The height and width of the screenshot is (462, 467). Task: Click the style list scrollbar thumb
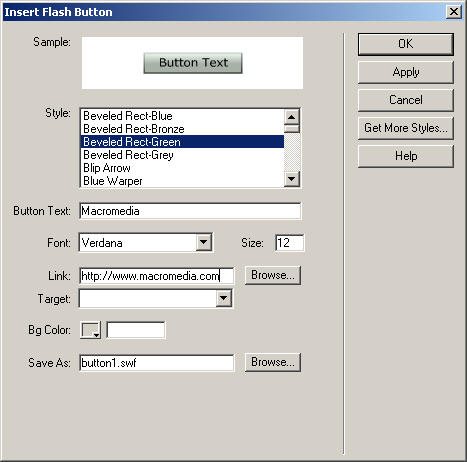(292, 129)
